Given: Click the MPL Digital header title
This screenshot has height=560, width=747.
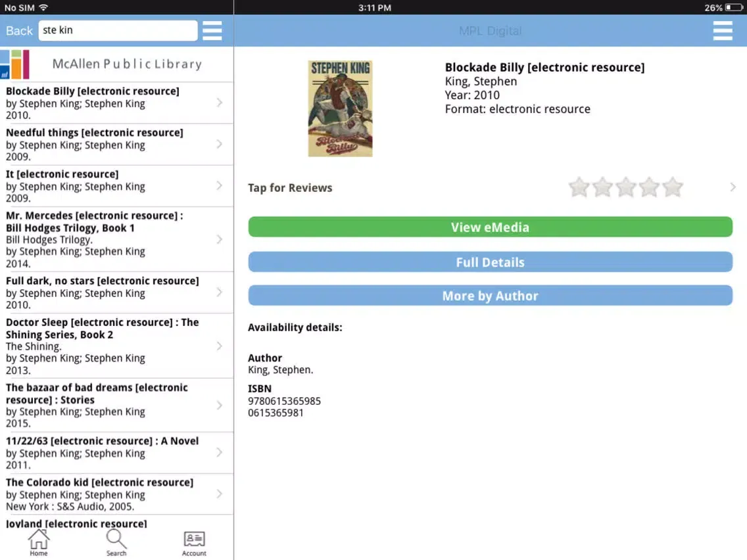Looking at the screenshot, I should (491, 31).
